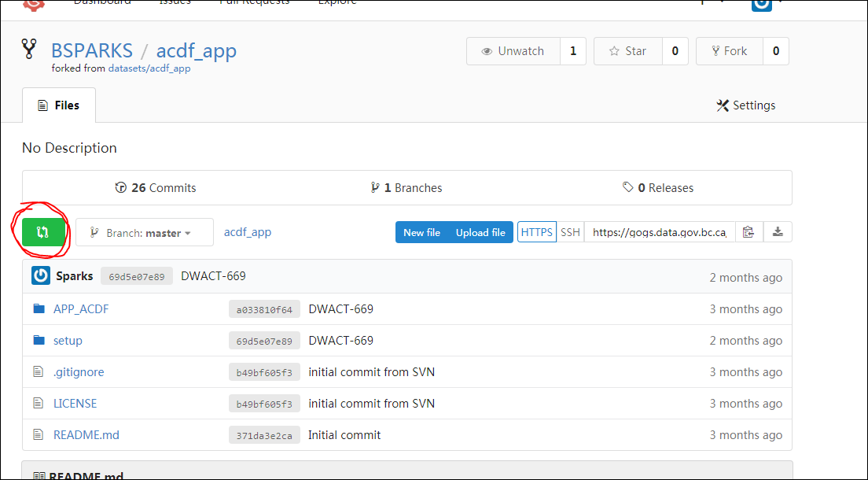Copy the clone URL with clipboard icon
This screenshot has width=868, height=480.
pos(748,232)
